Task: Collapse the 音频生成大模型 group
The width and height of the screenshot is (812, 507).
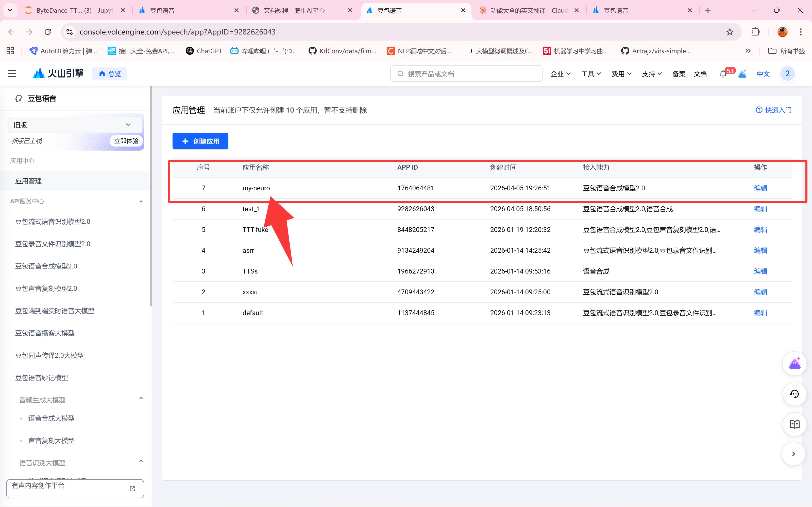Action: (x=141, y=398)
